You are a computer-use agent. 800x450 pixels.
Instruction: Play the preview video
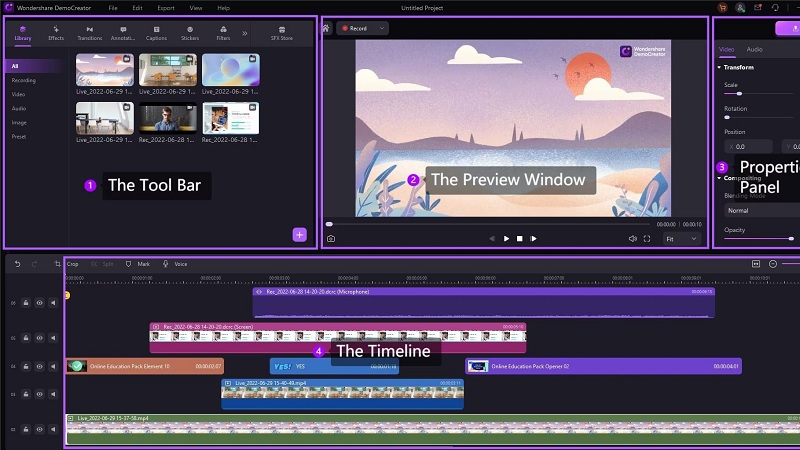[506, 239]
